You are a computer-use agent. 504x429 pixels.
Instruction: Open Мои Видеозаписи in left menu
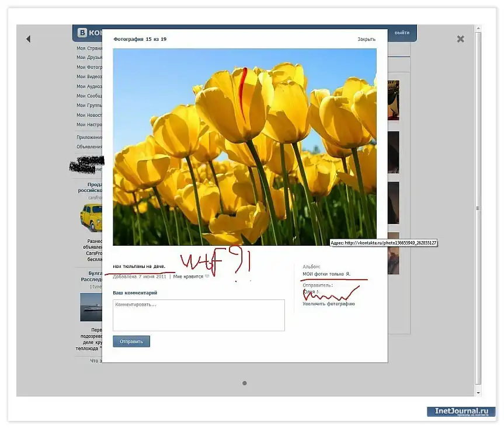point(89,76)
